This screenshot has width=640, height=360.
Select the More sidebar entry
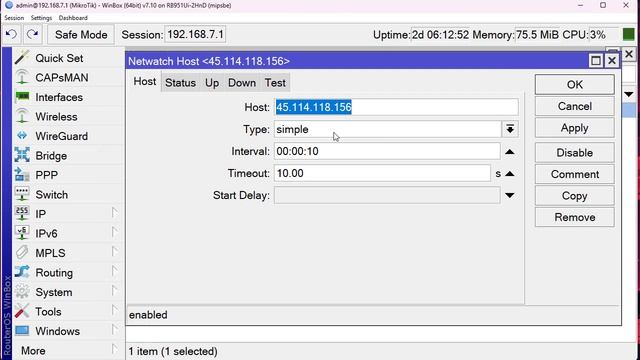[33, 351]
